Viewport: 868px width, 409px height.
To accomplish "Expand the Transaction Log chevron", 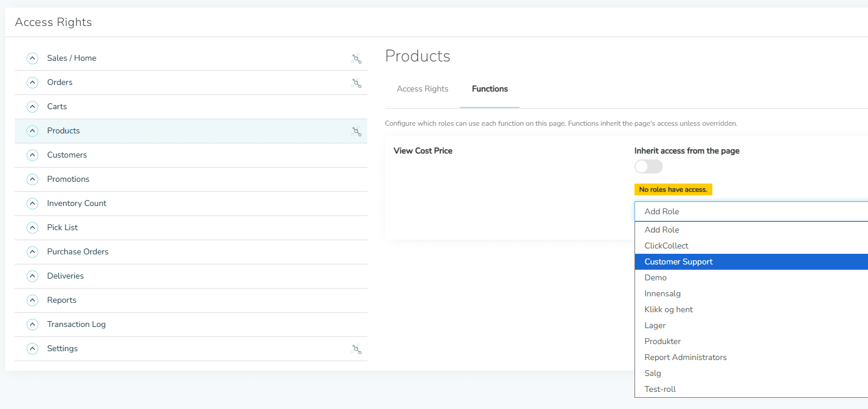I will tap(32, 325).
